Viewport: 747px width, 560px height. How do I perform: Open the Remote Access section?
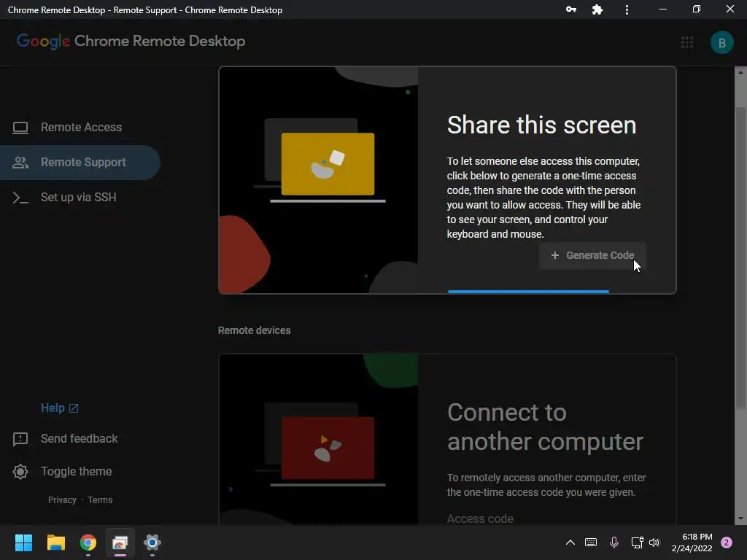pos(80,127)
